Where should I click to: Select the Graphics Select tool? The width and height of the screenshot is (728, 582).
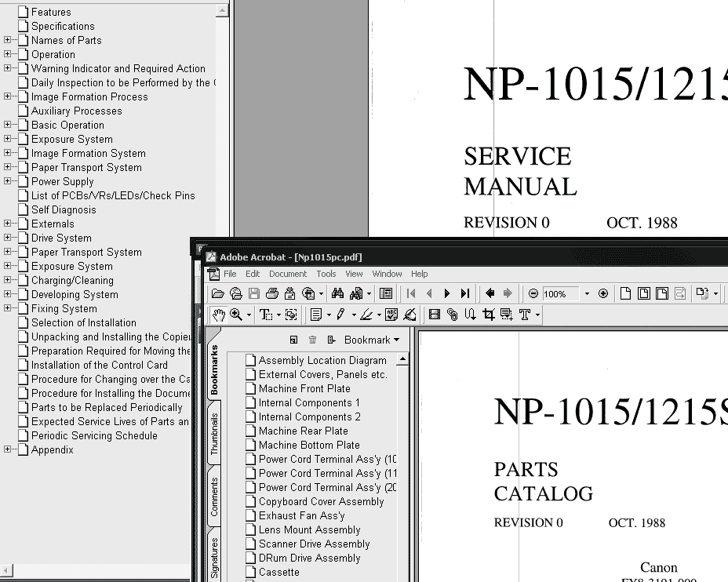pyautogui.click(x=291, y=315)
